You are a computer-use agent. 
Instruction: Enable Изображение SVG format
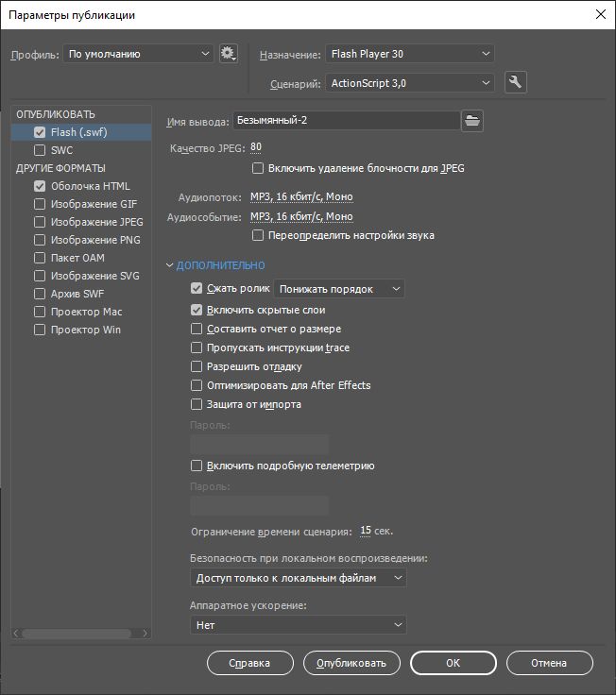pos(40,276)
